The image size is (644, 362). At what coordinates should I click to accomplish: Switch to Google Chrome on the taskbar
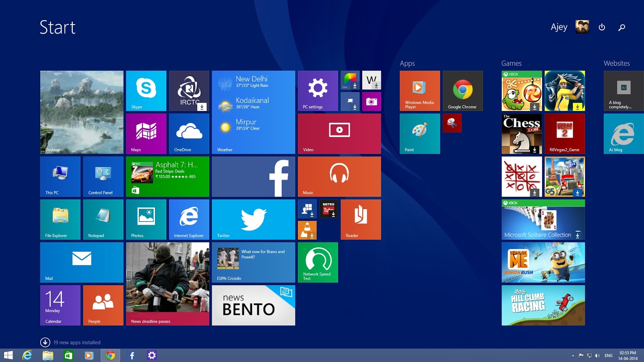(x=110, y=355)
